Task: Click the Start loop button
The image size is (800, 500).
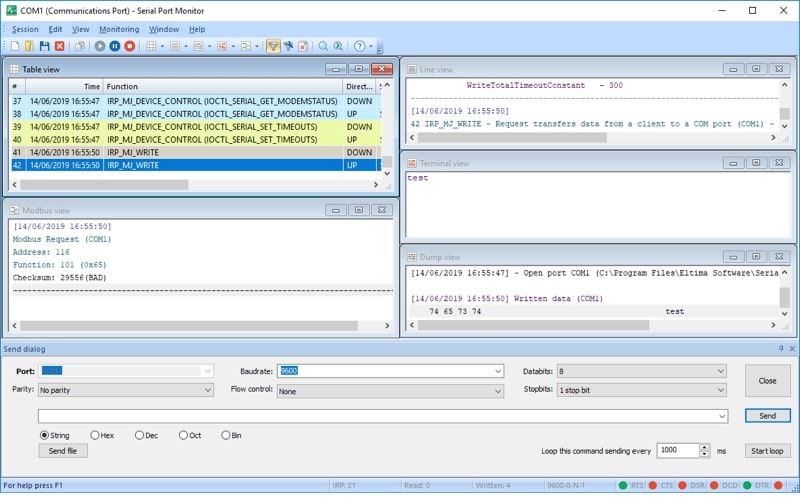Action: [767, 451]
